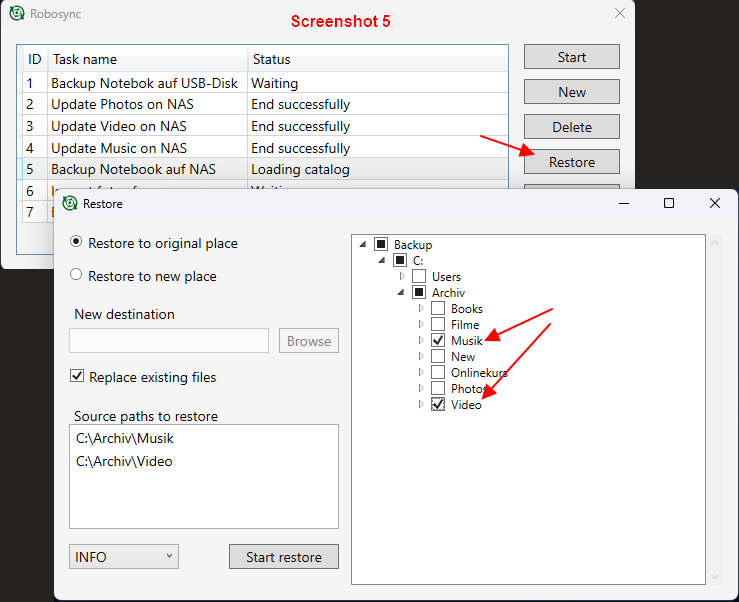Click the Restore button in main window
Image resolution: width=739 pixels, height=602 pixels.
click(x=571, y=162)
